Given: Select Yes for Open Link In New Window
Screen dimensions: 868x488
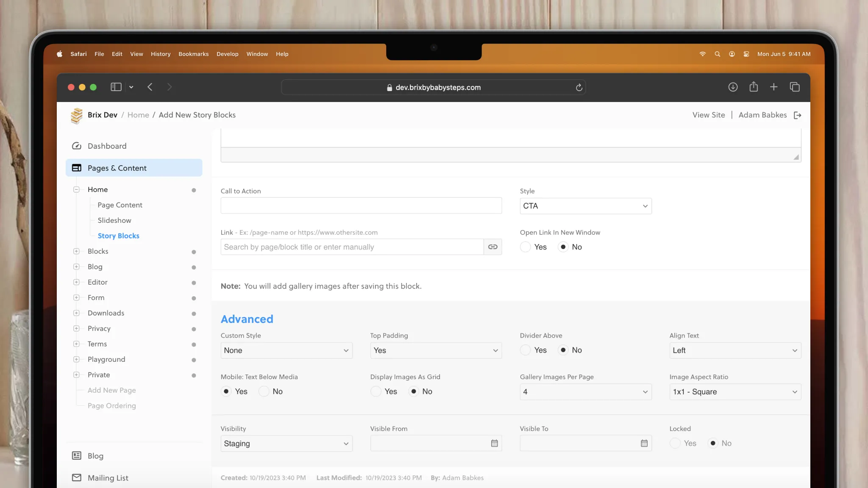Looking at the screenshot, I should pos(525,247).
